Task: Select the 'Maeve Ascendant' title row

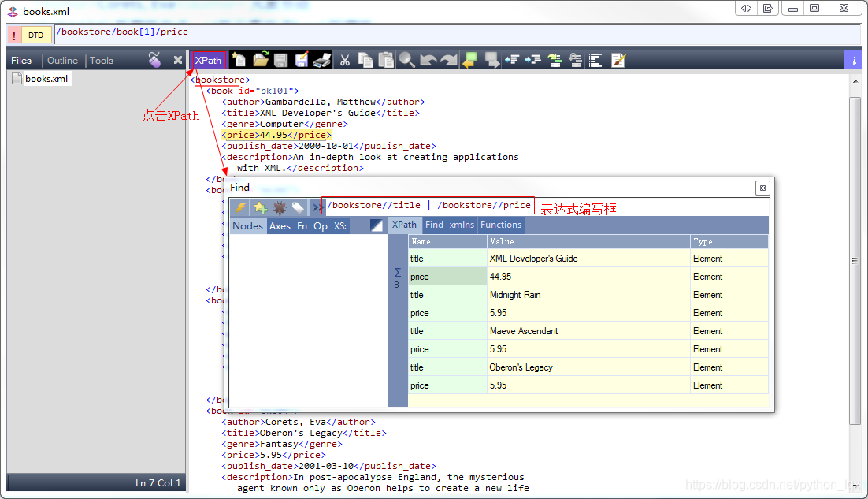Action: click(x=588, y=331)
